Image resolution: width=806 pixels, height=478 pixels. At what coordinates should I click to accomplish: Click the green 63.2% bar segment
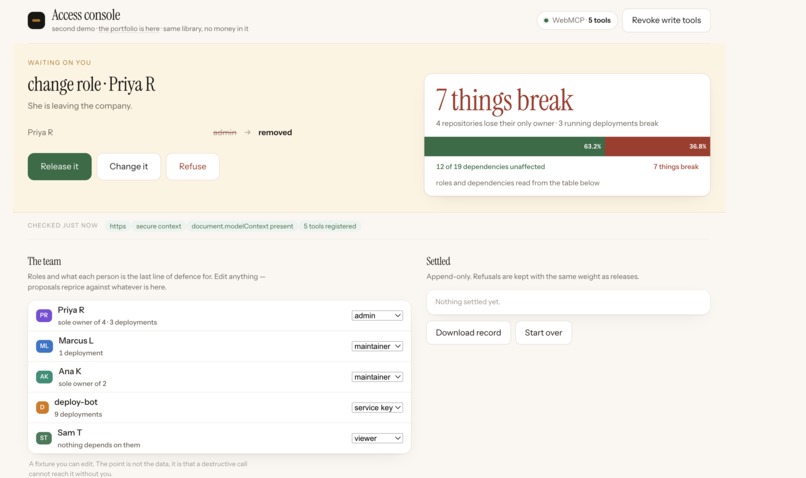click(514, 146)
